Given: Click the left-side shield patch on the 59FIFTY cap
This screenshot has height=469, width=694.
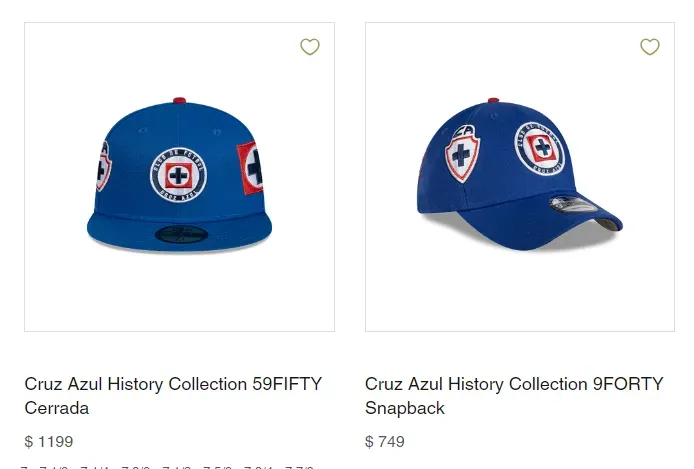Looking at the screenshot, I should [x=104, y=166].
